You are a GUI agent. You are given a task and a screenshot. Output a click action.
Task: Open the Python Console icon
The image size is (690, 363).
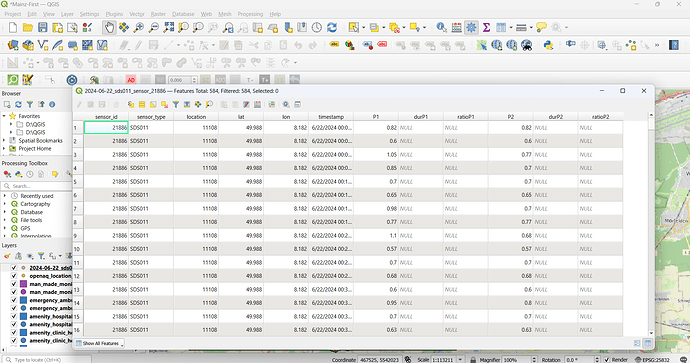548,45
